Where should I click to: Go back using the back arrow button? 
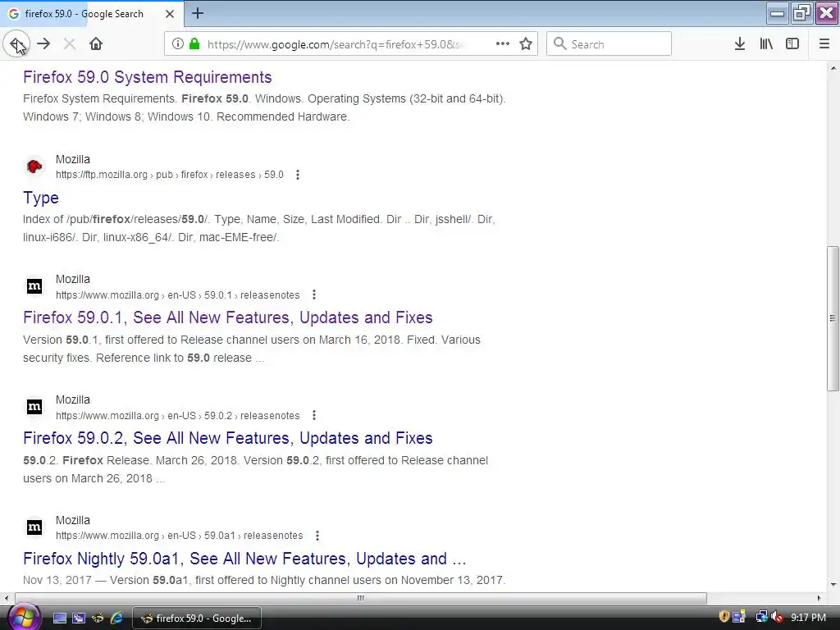16,44
